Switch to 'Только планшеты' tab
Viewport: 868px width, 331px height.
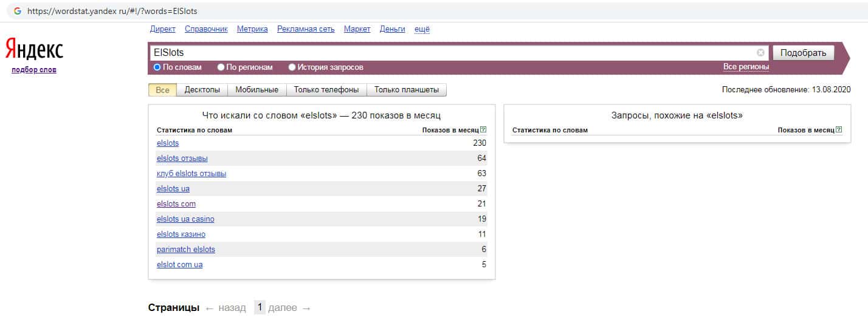pos(406,90)
